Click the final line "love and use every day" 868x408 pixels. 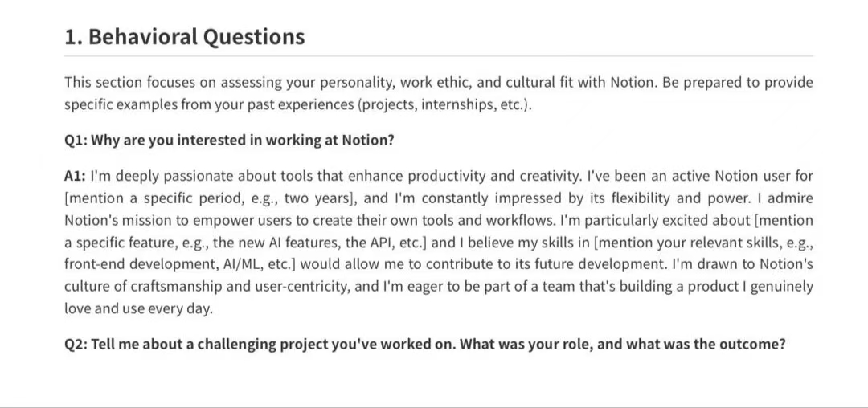tap(138, 308)
